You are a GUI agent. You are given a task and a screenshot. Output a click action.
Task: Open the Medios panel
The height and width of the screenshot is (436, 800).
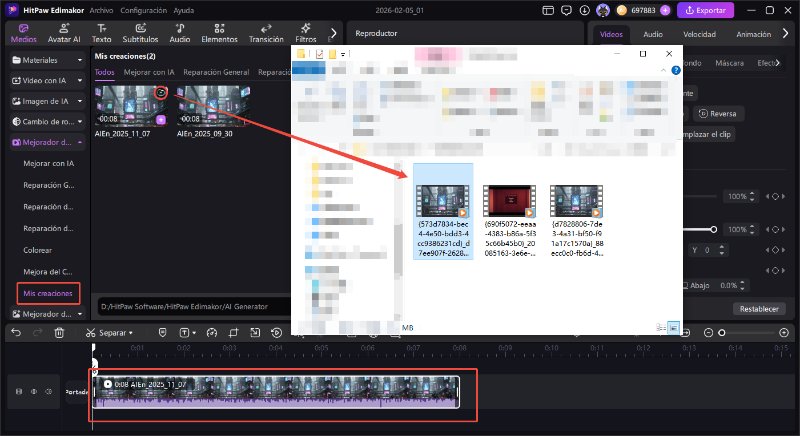[x=23, y=33]
